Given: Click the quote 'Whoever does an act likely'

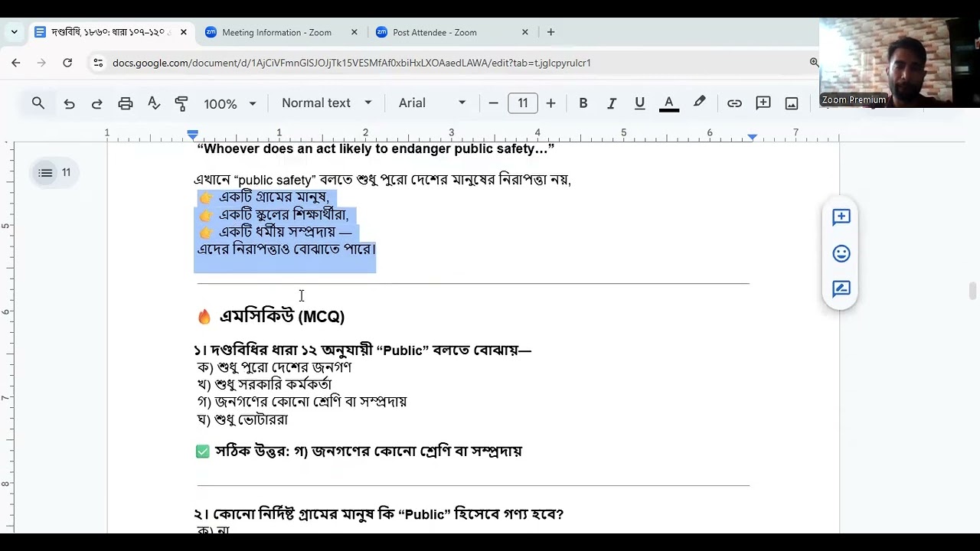Looking at the screenshot, I should pyautogui.click(x=376, y=149).
